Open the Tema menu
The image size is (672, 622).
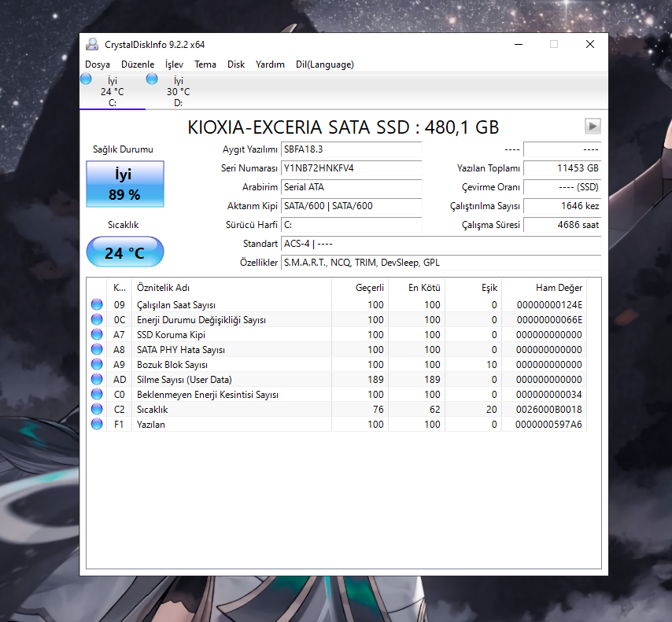click(205, 64)
